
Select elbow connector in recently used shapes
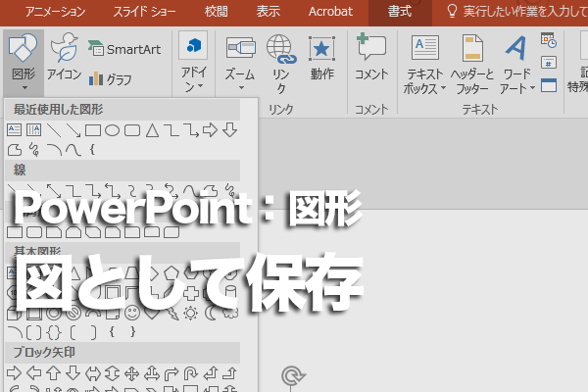pyautogui.click(x=171, y=130)
